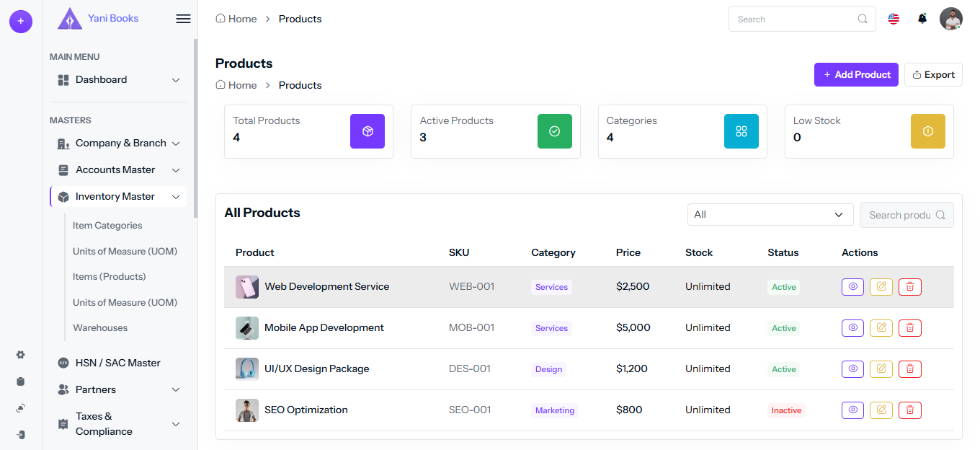View the Web Development Service details

[852, 287]
